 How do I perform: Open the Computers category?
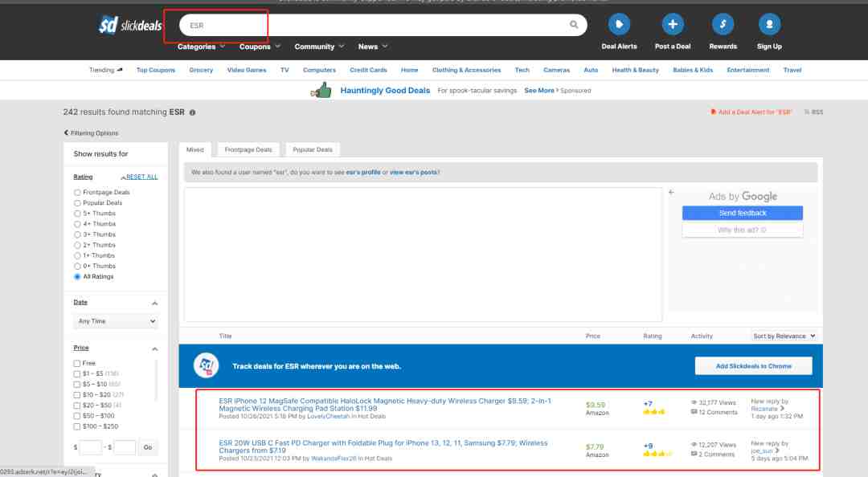tap(319, 70)
